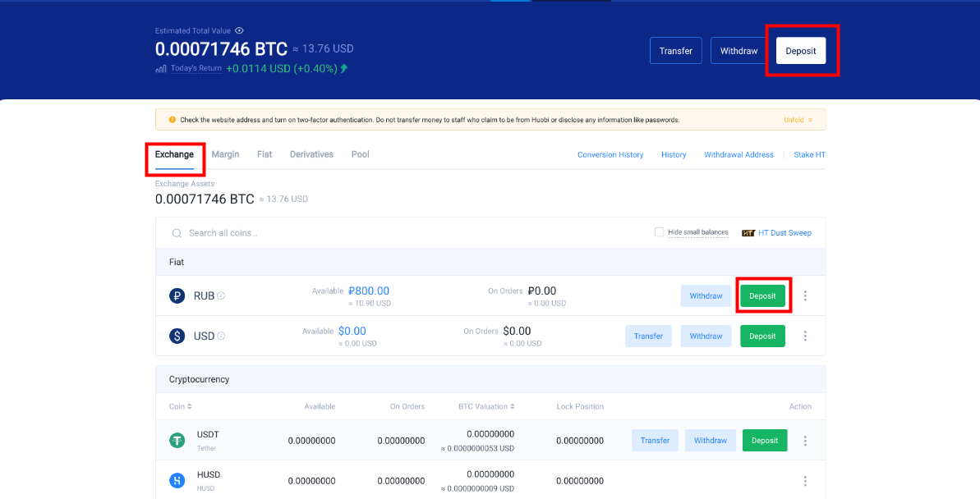Viewport: 980px width, 499px height.
Task: Switch to the Derivatives tab
Action: click(x=311, y=154)
